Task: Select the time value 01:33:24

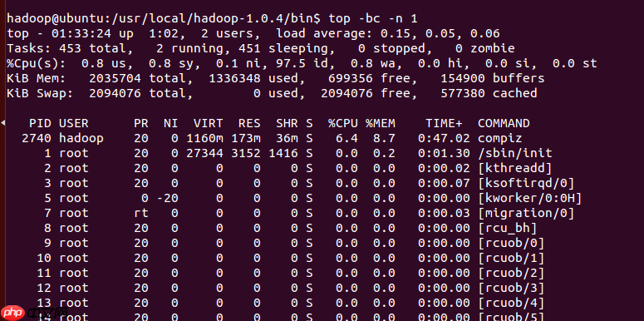Action: (x=81, y=33)
